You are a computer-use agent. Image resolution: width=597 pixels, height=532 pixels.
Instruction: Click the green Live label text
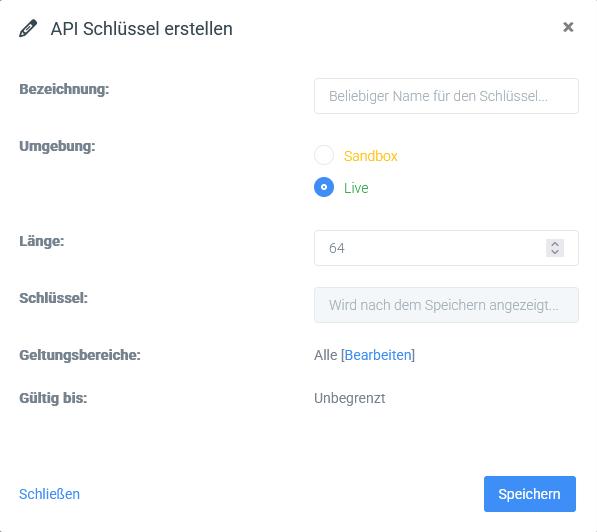356,188
